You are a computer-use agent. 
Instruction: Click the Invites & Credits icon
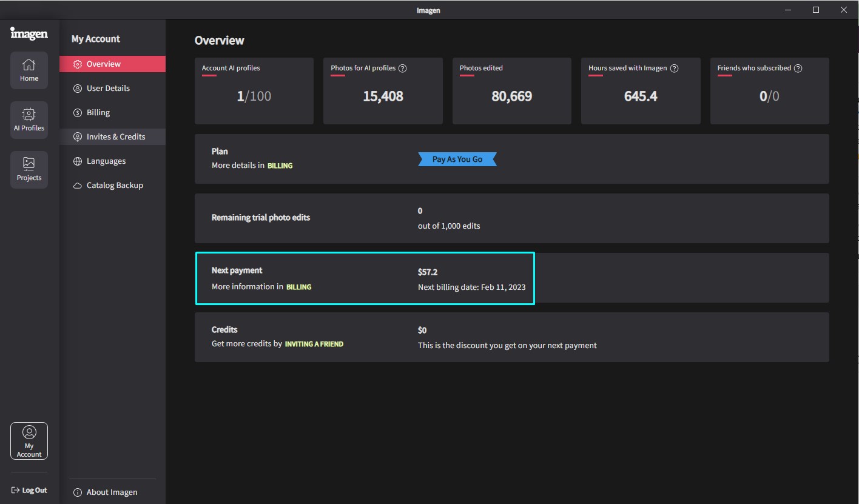tap(78, 137)
